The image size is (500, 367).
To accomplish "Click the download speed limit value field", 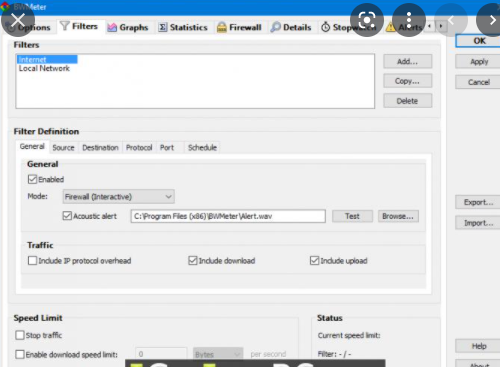I will (x=161, y=354).
